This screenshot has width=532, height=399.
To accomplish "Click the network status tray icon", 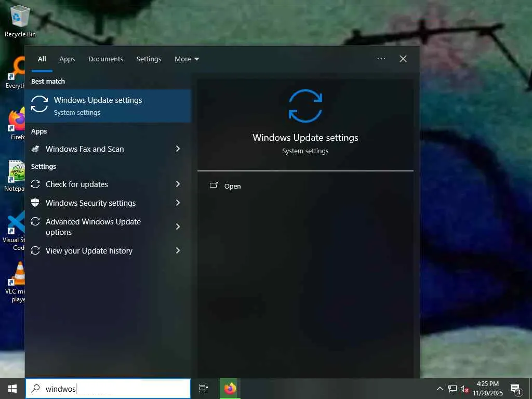I will tap(453, 389).
